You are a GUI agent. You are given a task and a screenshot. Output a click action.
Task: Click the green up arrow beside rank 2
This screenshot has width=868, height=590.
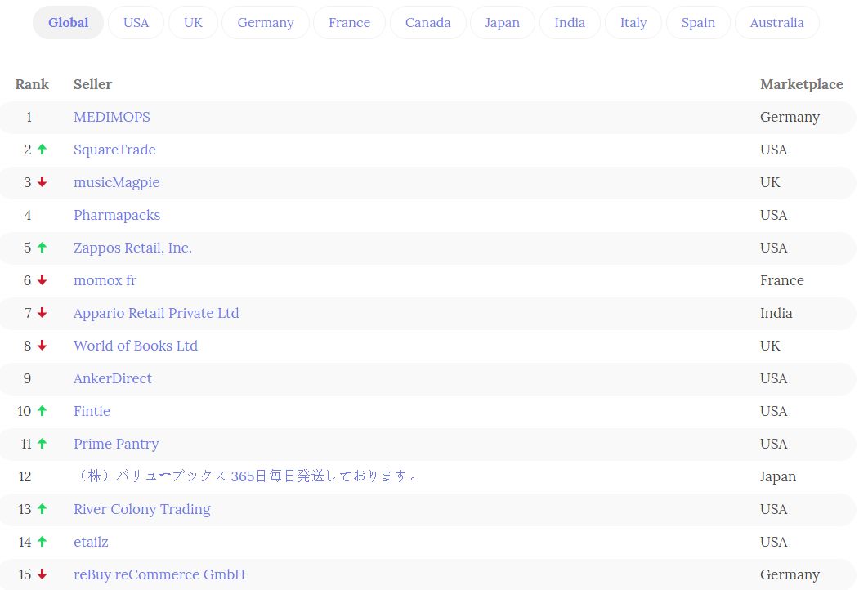(42, 150)
